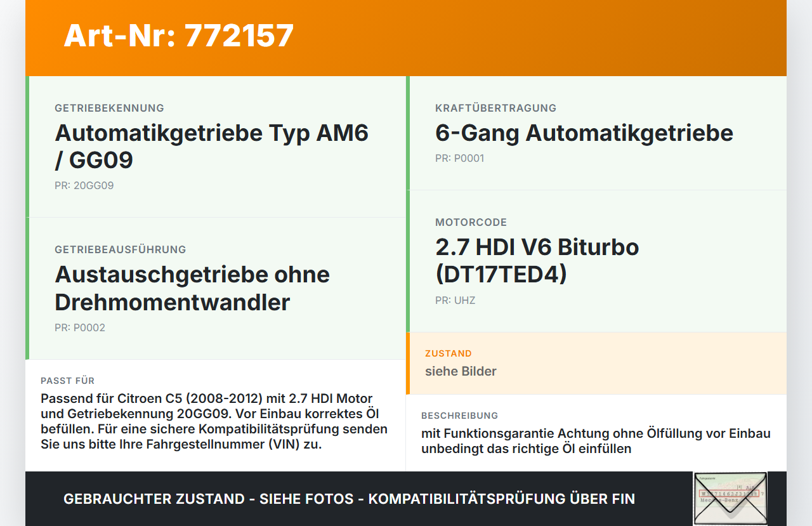
Task: Open the vehicle registration thumbnail image
Action: coord(730,498)
